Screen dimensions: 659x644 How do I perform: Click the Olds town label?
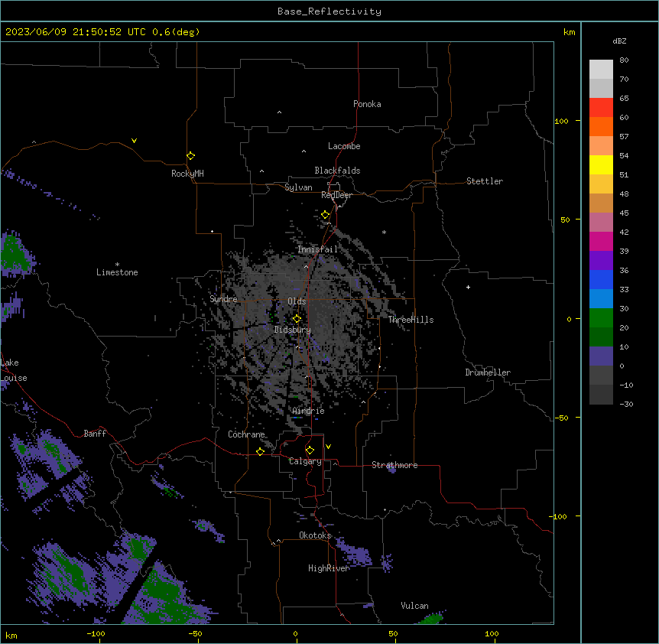(297, 301)
